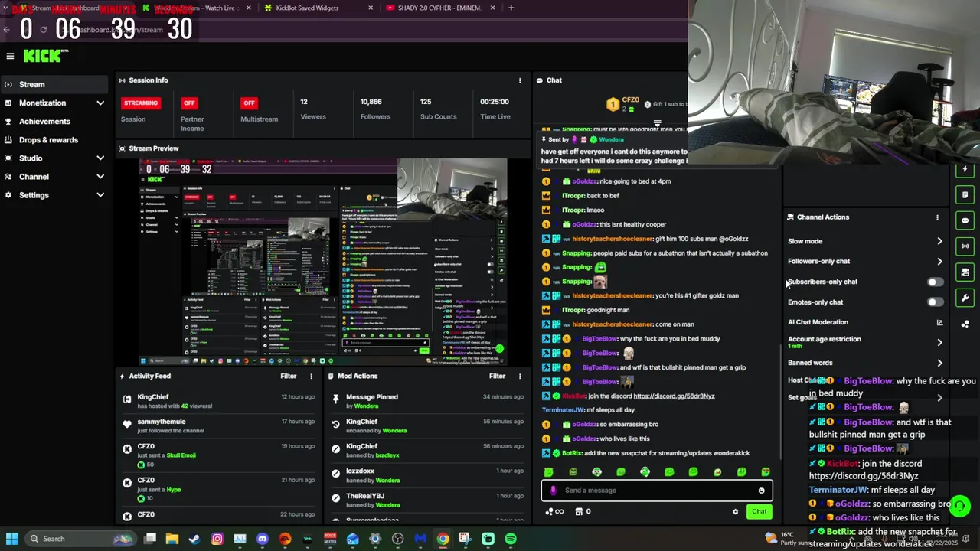Click the Send a message input field
This screenshot has width=980, height=551.
pyautogui.click(x=657, y=491)
